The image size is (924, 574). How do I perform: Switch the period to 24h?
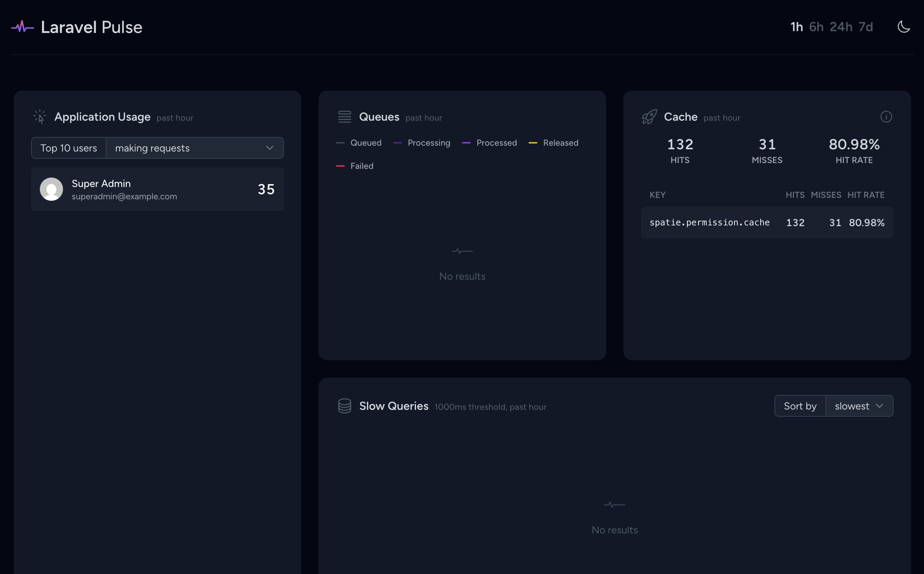841,27
